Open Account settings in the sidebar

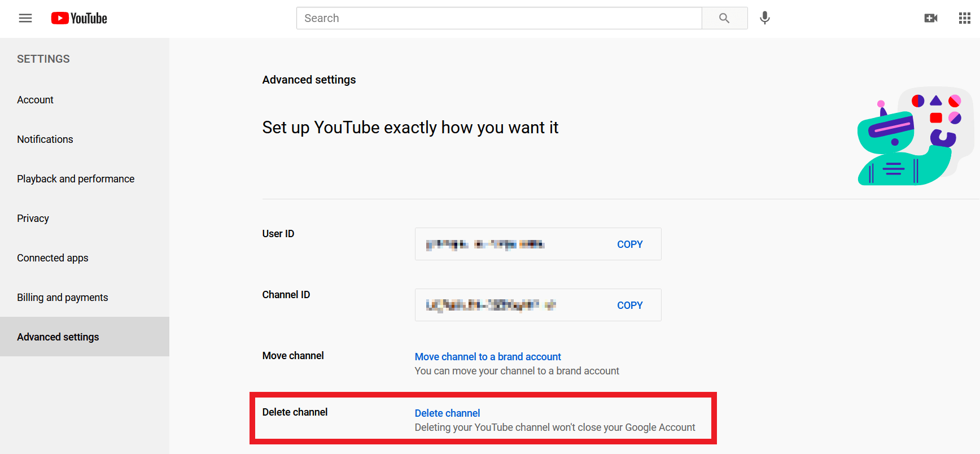35,99
